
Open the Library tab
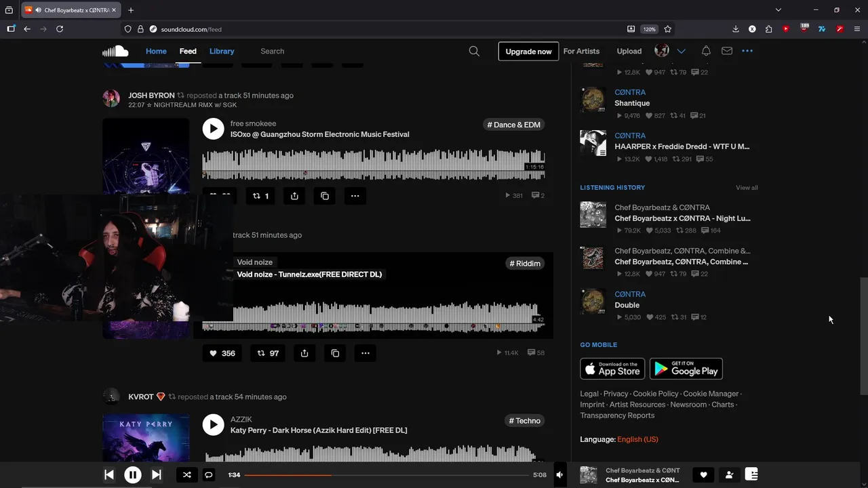(x=222, y=51)
